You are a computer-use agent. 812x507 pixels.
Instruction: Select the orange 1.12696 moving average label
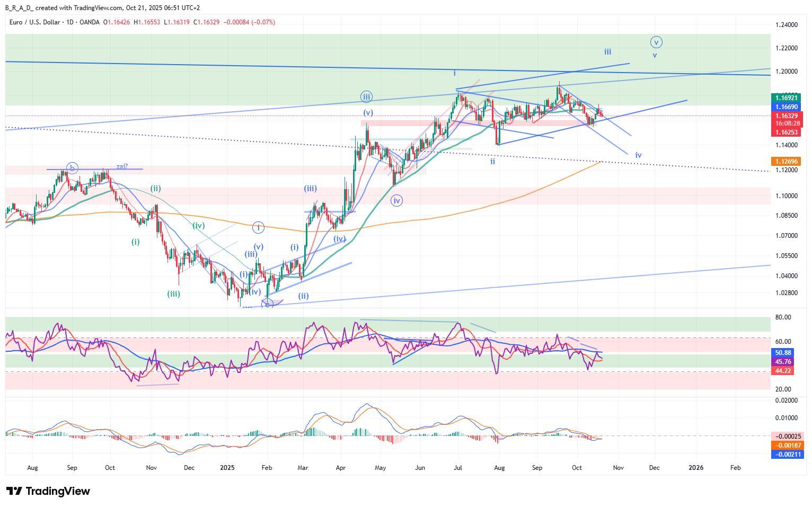coord(787,162)
